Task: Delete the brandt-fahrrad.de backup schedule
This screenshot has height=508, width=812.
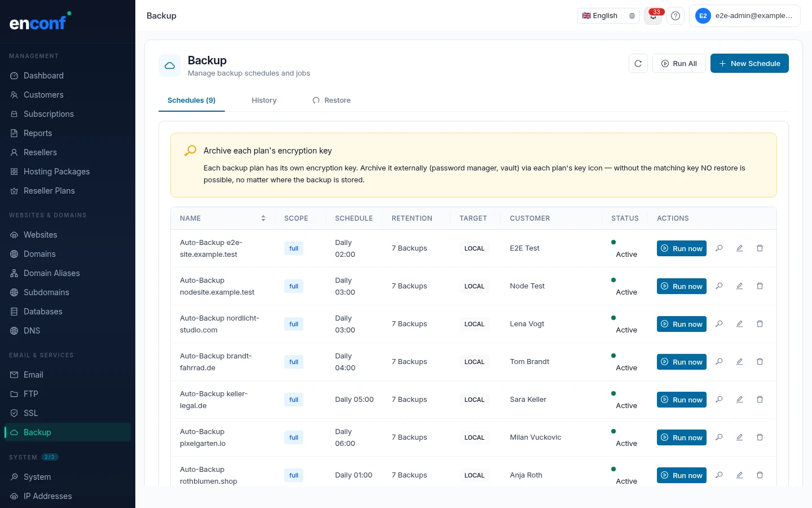Action: 760,362
